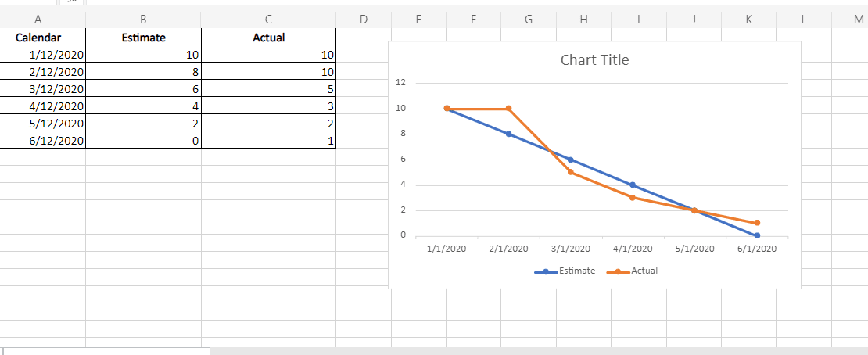This screenshot has height=355, width=868.
Task: Click the 5/1/2020 axis label
Action: [x=694, y=249]
